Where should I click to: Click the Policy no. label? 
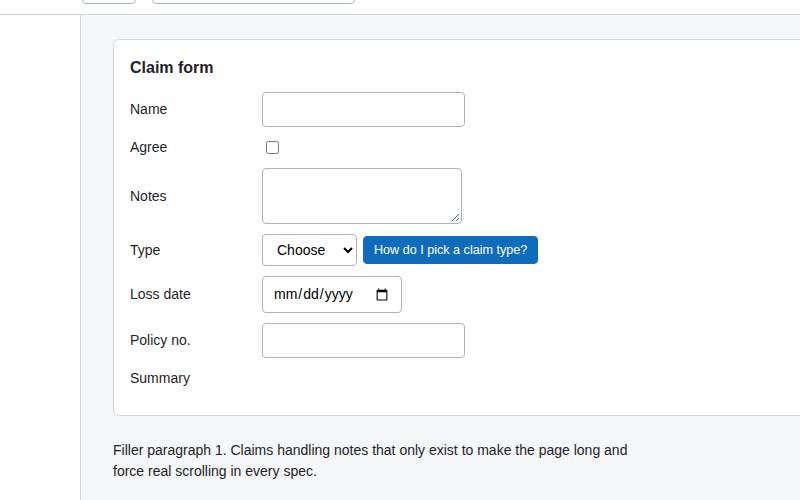point(160,340)
